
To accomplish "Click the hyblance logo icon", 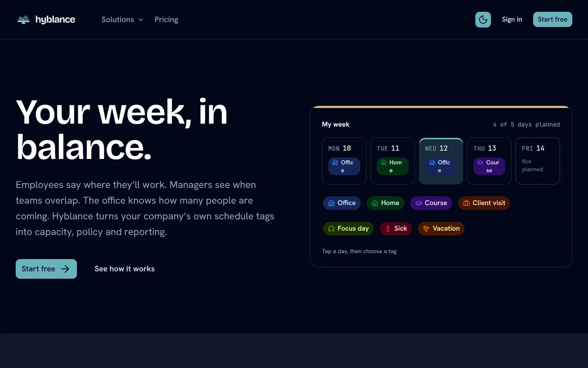I will (x=24, y=20).
